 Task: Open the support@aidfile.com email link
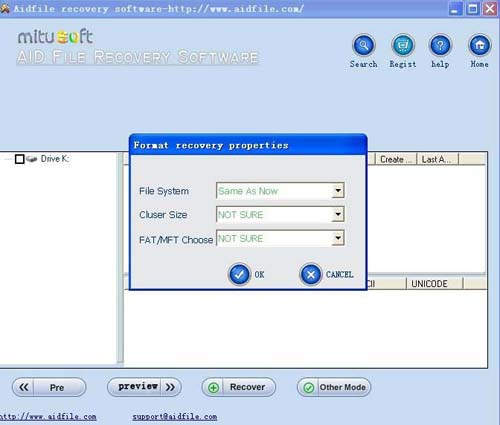175,417
